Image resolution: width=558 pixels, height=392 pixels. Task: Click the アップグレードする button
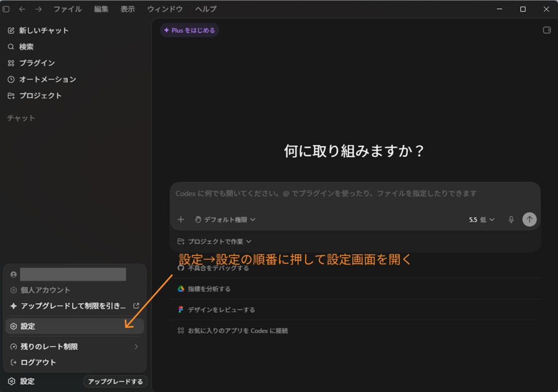coord(116,381)
